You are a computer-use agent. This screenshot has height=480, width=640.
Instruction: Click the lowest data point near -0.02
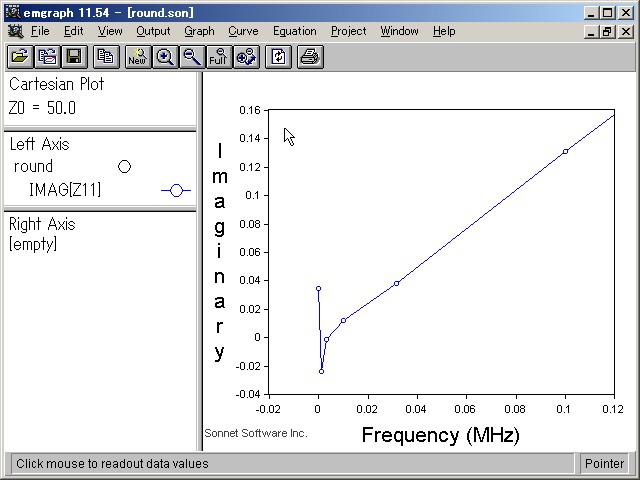pyautogui.click(x=321, y=371)
